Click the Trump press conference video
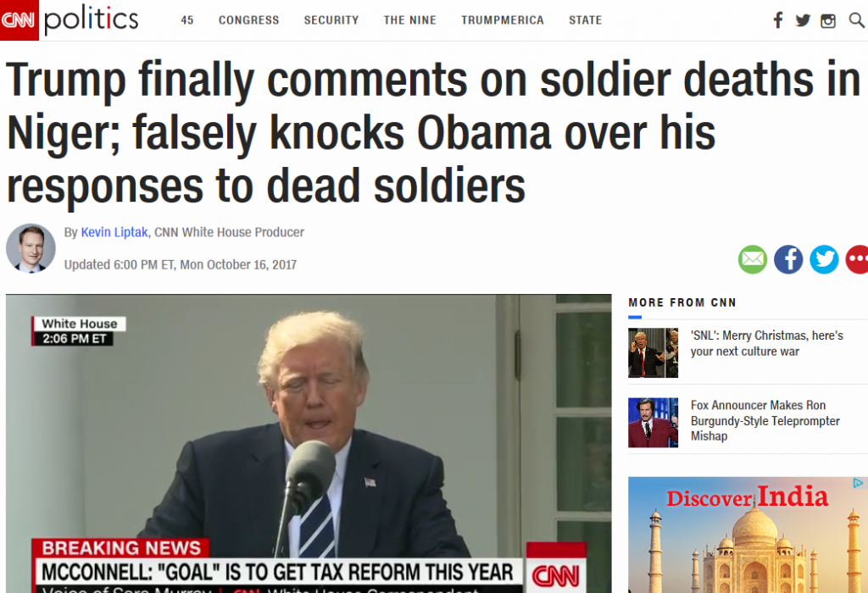 click(x=309, y=444)
